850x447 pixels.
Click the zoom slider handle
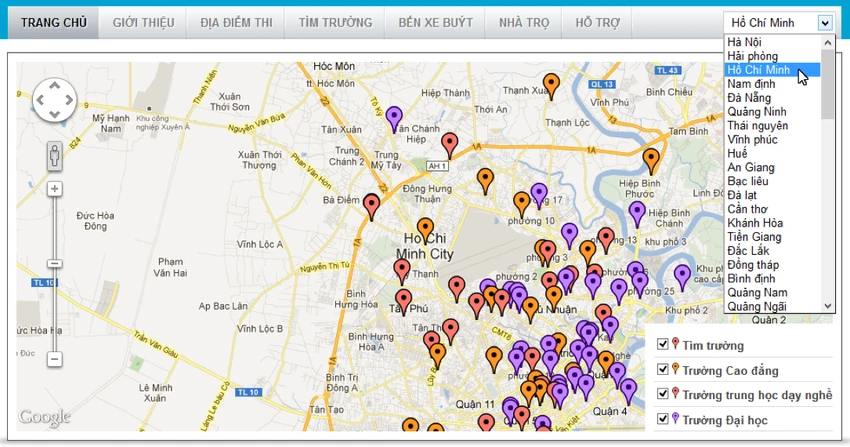pyautogui.click(x=54, y=264)
